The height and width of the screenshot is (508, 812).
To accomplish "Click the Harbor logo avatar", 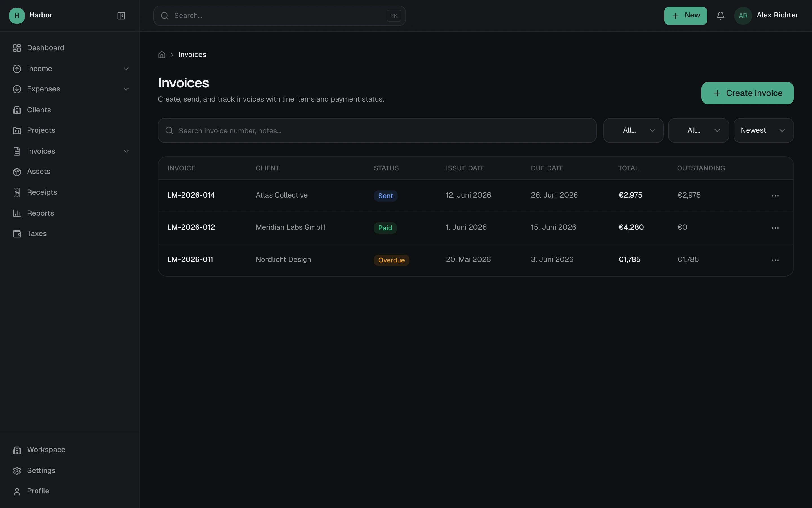I will coord(17,16).
